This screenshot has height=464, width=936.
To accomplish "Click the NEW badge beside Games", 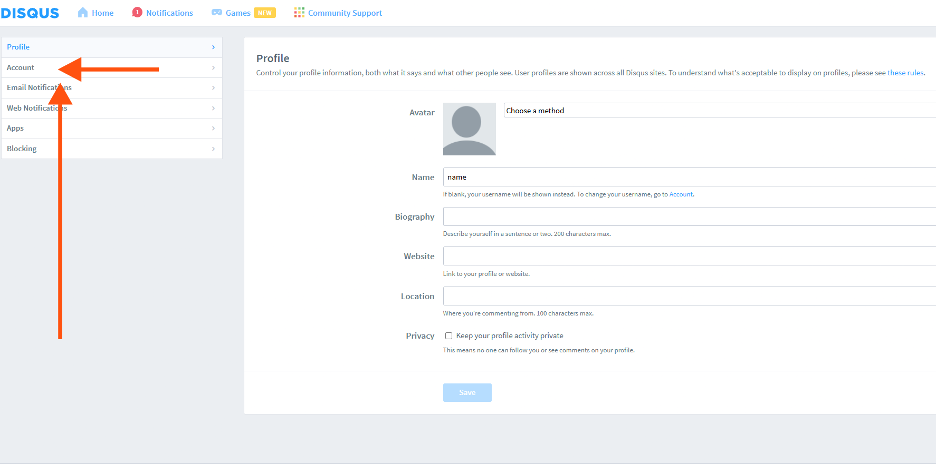I will tap(265, 13).
